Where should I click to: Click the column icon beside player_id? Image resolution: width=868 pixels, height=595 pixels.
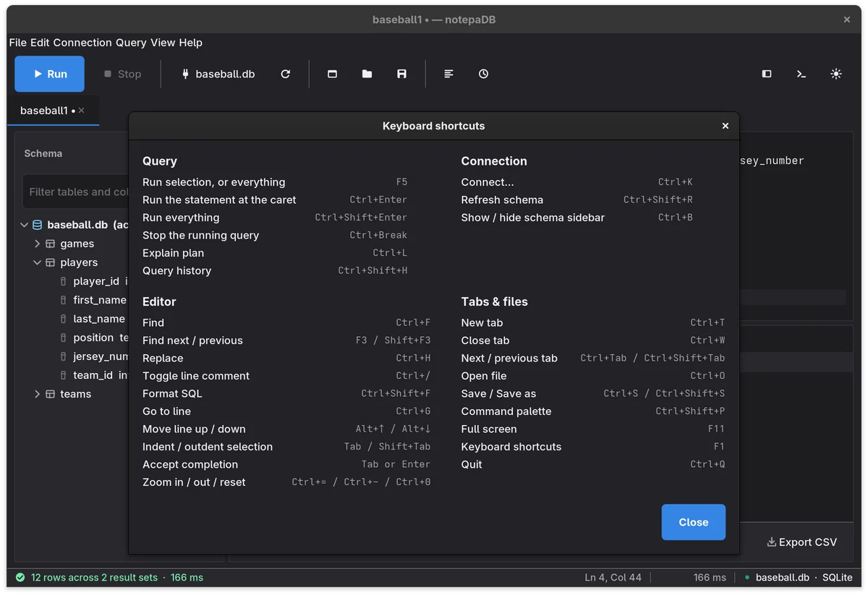[x=64, y=281]
